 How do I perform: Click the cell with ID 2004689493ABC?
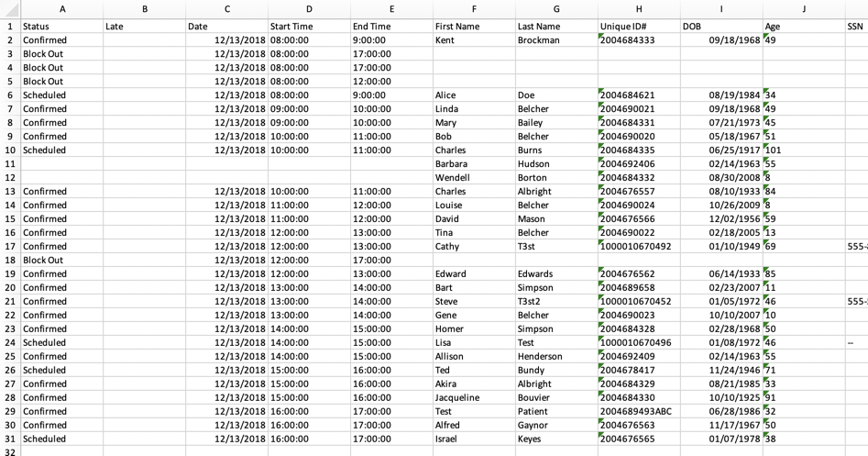638,411
